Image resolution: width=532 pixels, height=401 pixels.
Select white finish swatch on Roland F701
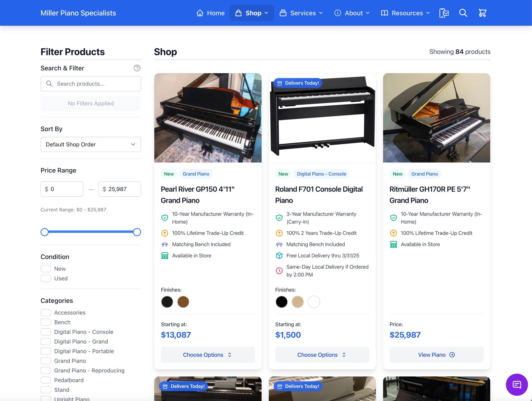314,302
